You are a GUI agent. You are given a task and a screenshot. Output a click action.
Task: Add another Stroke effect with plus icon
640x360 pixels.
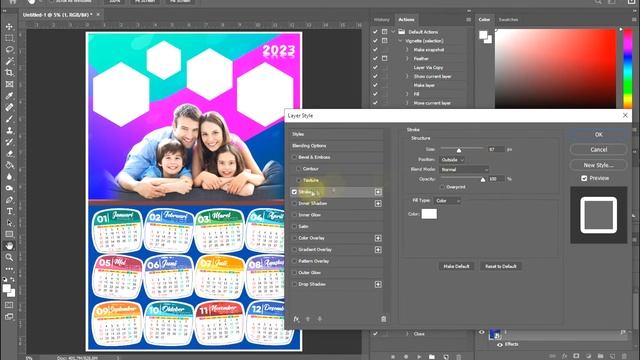click(x=378, y=192)
